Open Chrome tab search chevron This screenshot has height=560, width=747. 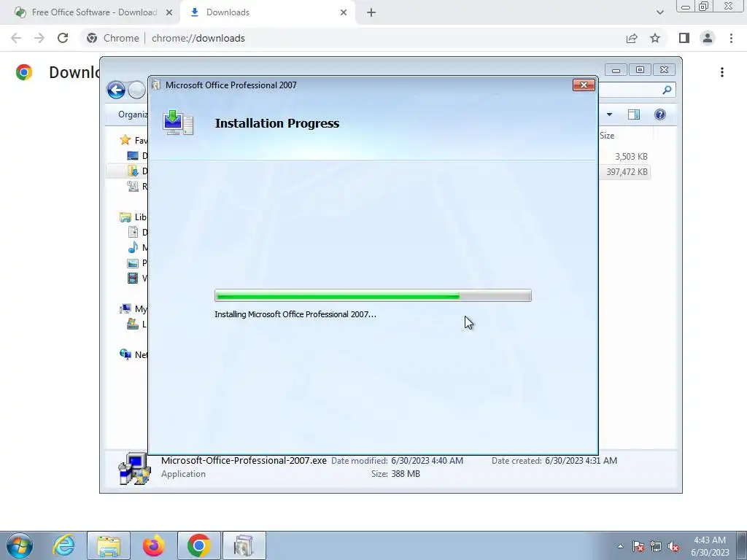tap(659, 12)
